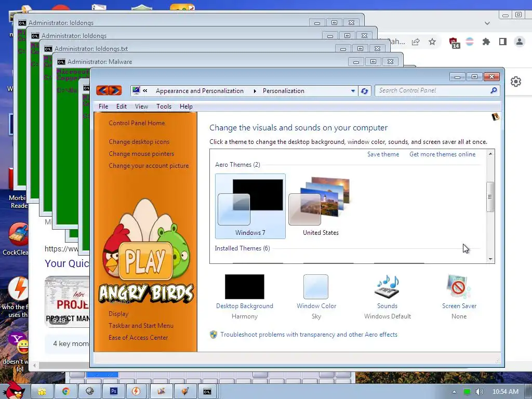532x399 pixels.
Task: Click the gear-like icon on the taskbar
Action: point(89,391)
